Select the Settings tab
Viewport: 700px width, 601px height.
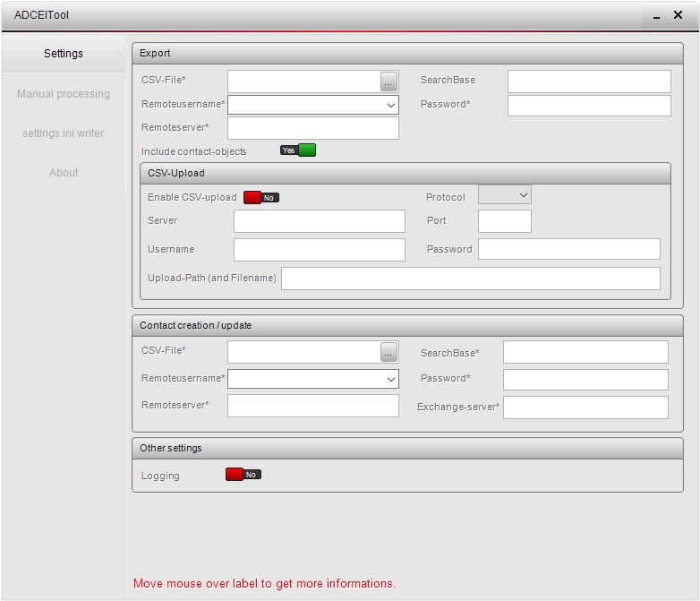[x=64, y=54]
